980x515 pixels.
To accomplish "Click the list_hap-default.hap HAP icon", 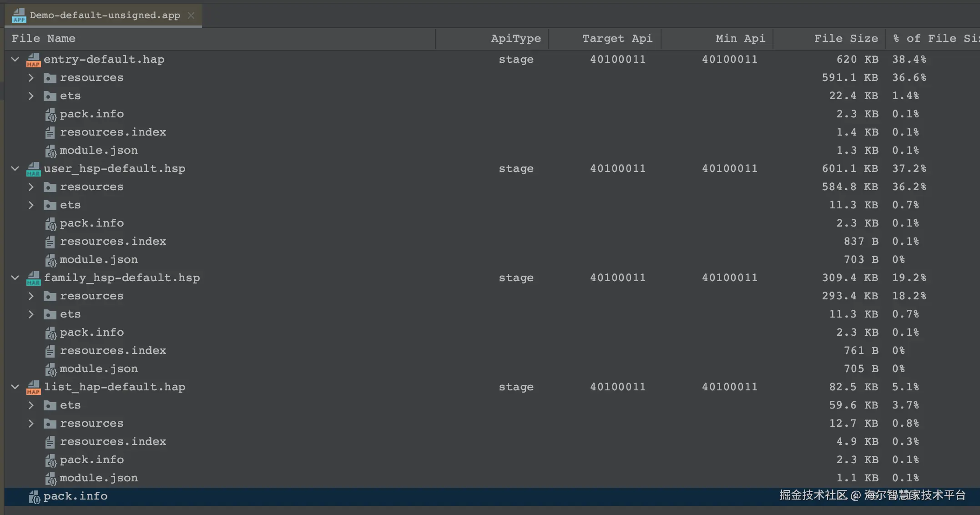I will coord(33,387).
